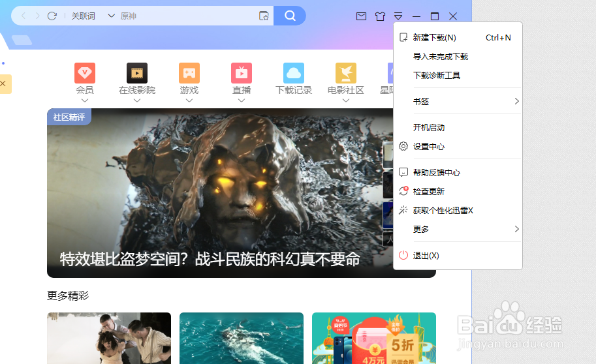Toggle the main menu triangle icon
Image resolution: width=596 pixels, height=364 pixels.
click(x=398, y=16)
